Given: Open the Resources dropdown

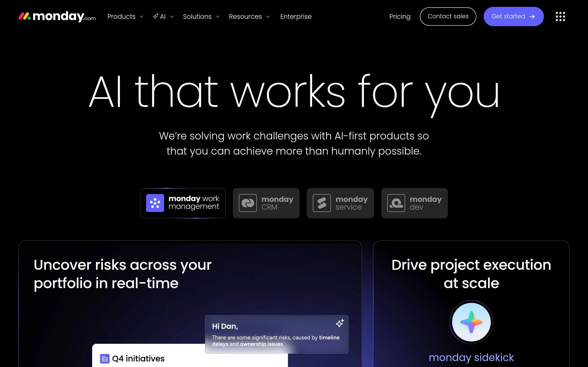Looking at the screenshot, I should (249, 17).
